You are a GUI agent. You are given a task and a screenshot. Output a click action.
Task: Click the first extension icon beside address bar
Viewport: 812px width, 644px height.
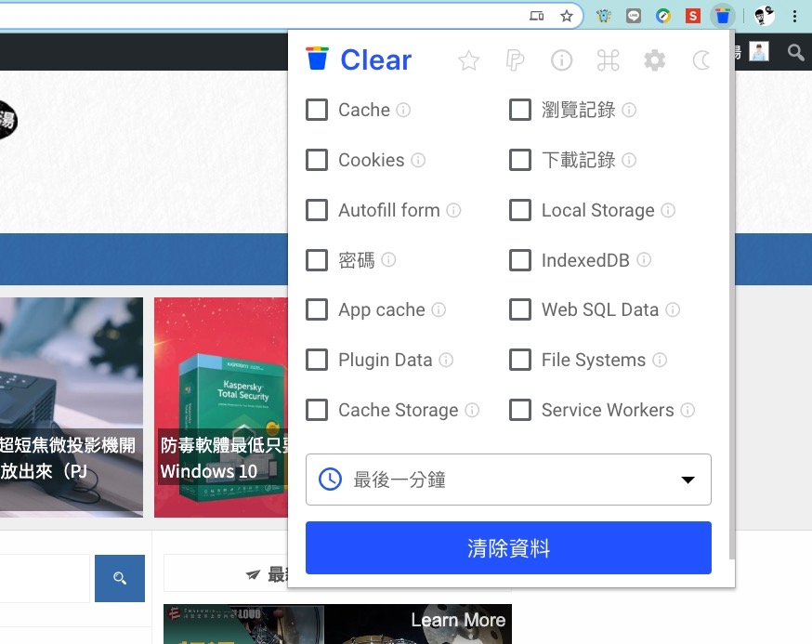604,16
